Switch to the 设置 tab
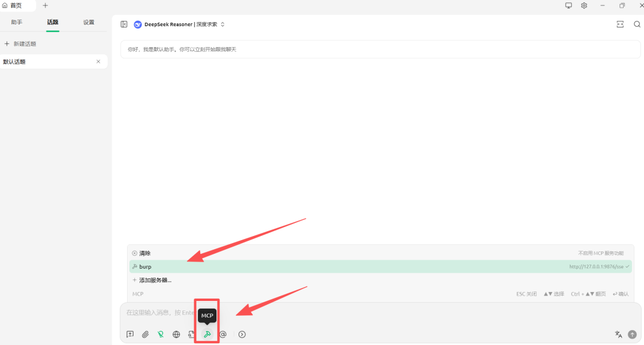This screenshot has width=644, height=345. coord(89,22)
